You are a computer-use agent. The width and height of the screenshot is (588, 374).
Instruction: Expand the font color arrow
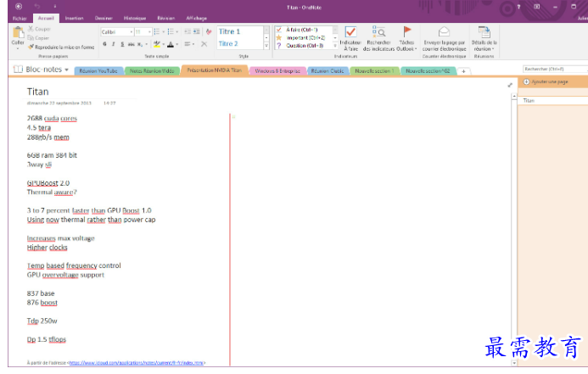click(177, 44)
